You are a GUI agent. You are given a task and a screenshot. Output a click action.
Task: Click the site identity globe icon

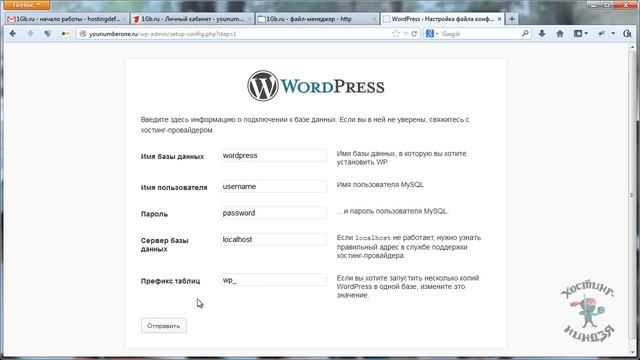[x=83, y=34]
